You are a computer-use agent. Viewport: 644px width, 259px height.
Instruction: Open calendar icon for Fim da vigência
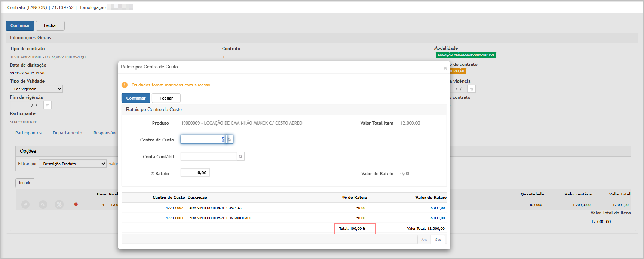(47, 105)
